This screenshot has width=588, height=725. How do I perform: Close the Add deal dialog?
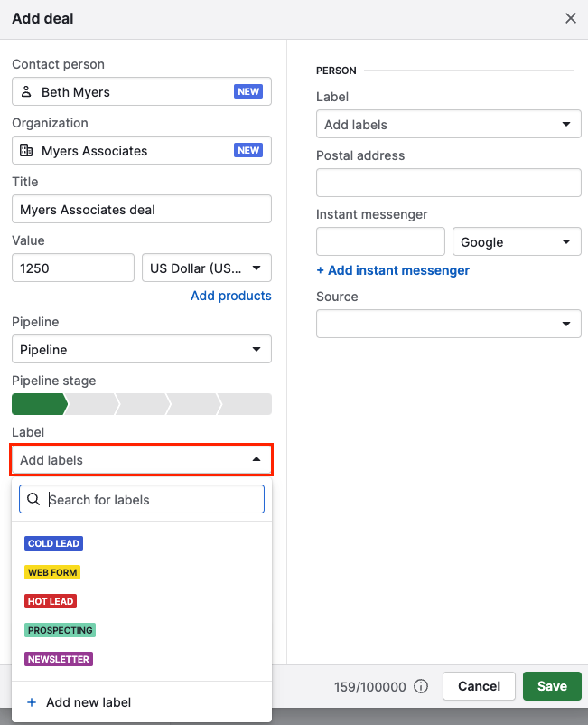coord(570,18)
